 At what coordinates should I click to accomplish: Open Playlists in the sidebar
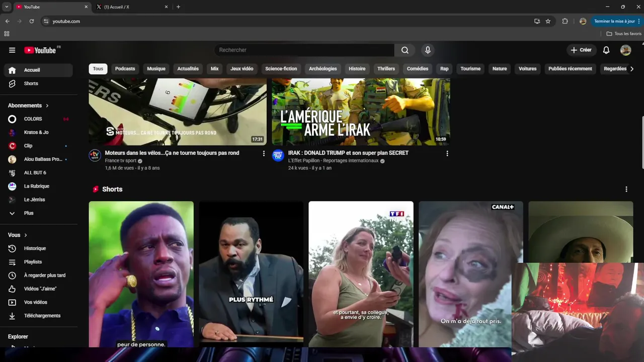[x=38, y=262]
